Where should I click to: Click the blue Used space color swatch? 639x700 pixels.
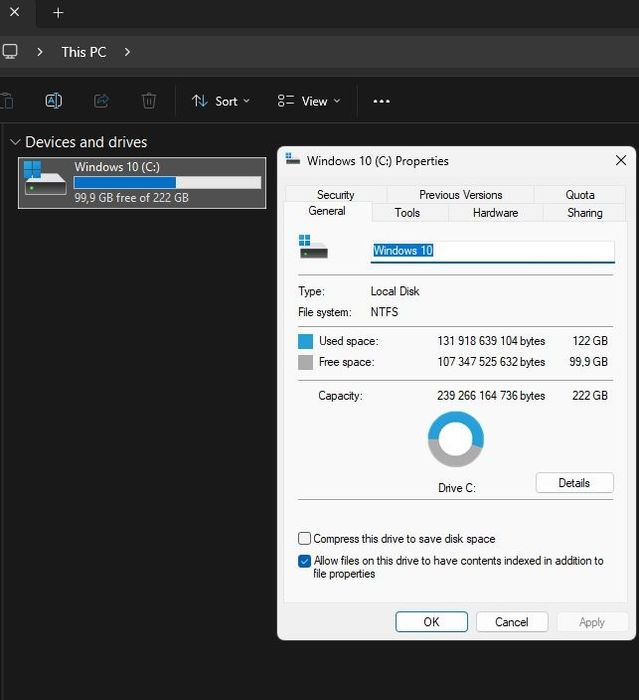(306, 341)
